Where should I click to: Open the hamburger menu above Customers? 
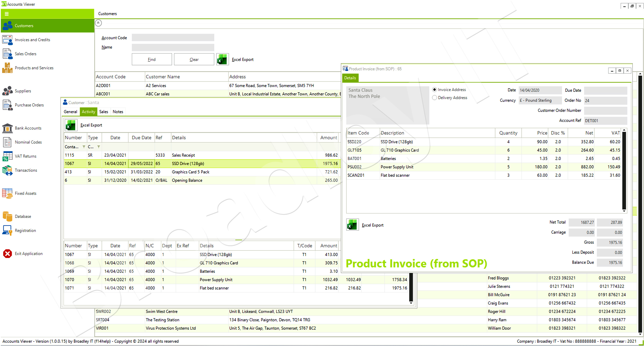(x=7, y=13)
